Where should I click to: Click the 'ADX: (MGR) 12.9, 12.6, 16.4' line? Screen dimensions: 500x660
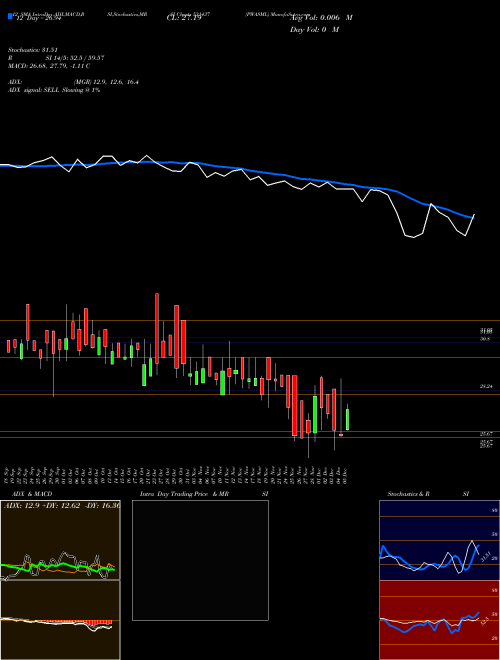point(73,82)
